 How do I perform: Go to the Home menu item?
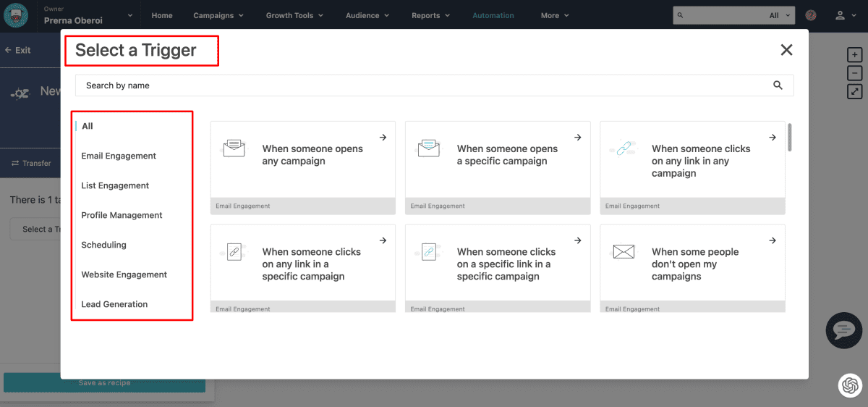(x=162, y=15)
